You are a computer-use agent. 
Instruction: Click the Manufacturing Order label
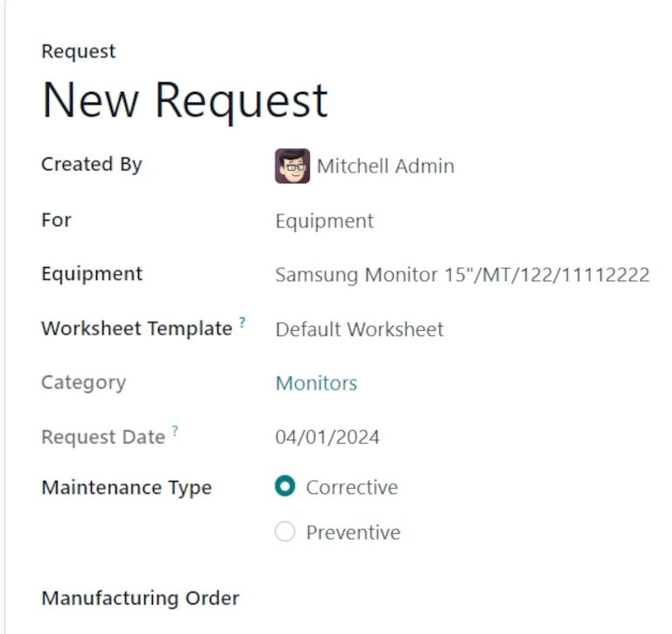click(140, 598)
